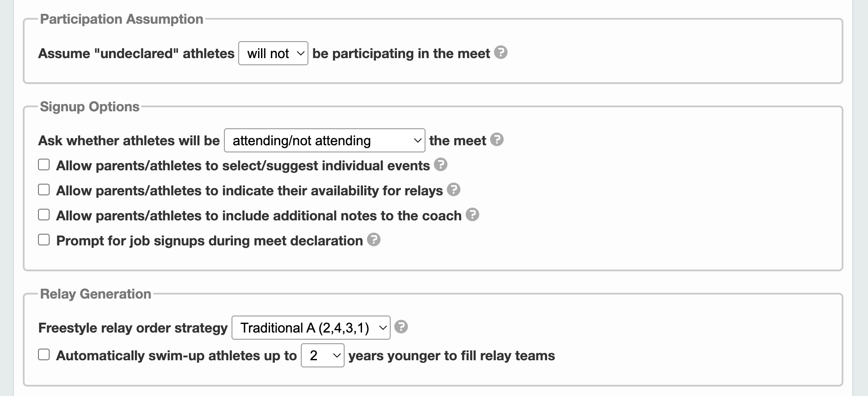Open help for undeclared athletes participation assumption
Image resolution: width=868 pixels, height=396 pixels.
[x=501, y=53]
